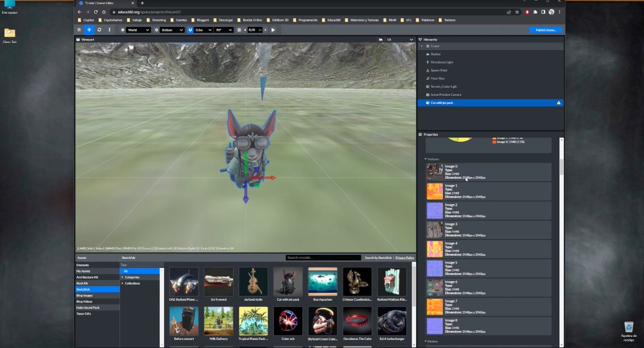Increase grid height with right arrow
644x348 pixels.
tap(265, 30)
